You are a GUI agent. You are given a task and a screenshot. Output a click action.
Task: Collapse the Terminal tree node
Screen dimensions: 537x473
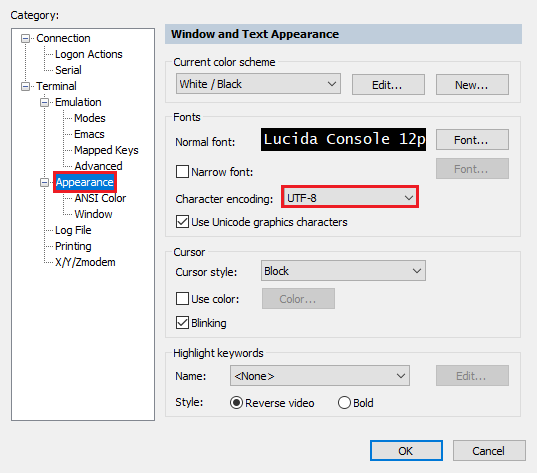[25, 86]
